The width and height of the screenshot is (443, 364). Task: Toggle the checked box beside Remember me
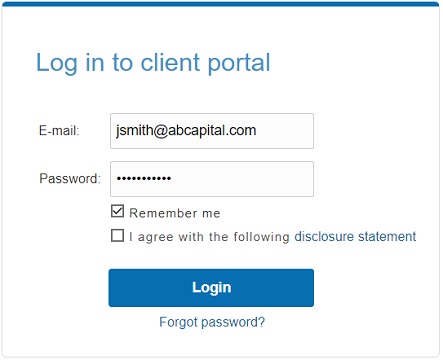pos(117,211)
